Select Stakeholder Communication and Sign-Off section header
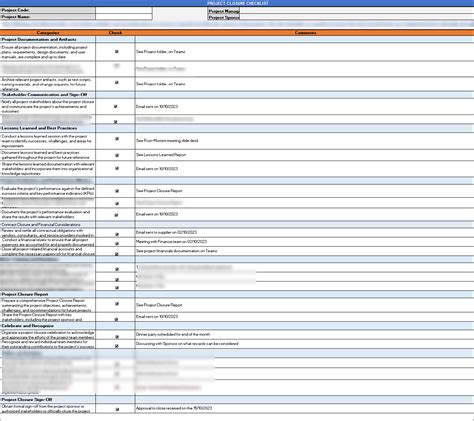This screenshot has width=474, height=421. pyautogui.click(x=48, y=95)
